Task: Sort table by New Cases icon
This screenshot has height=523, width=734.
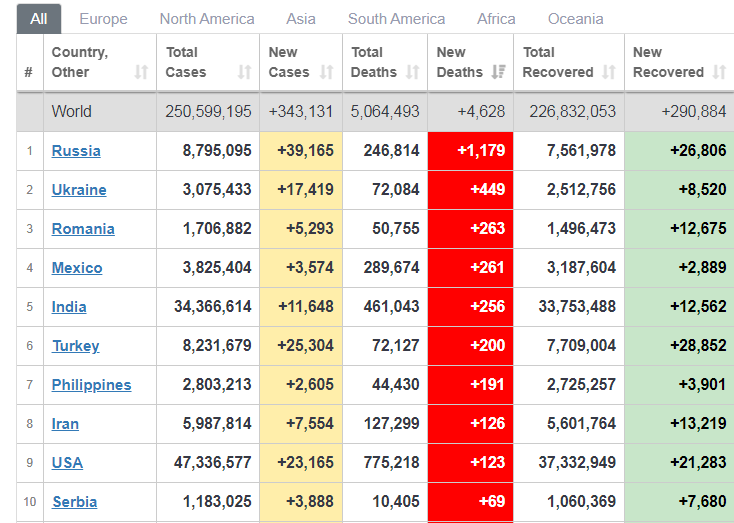Action: click(x=327, y=72)
